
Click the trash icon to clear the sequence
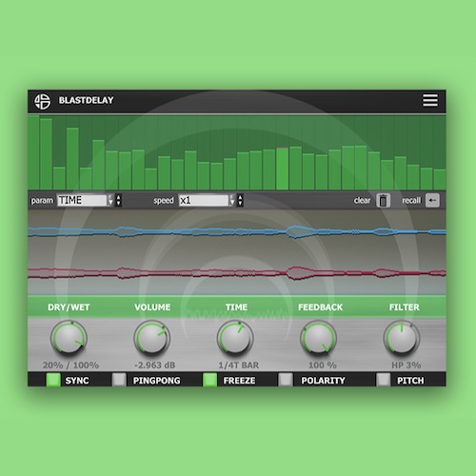[x=383, y=200]
